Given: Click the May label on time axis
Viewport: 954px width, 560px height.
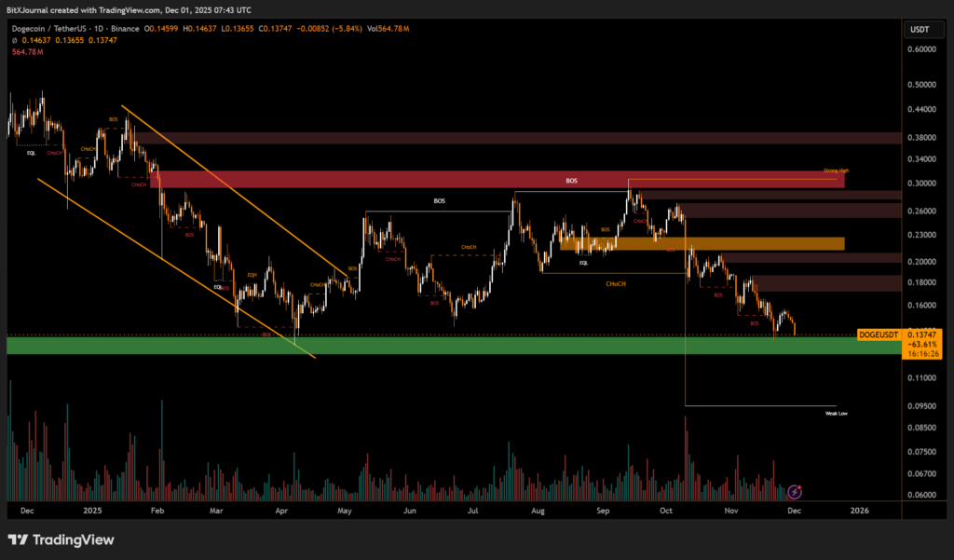Looking at the screenshot, I should coord(345,511).
